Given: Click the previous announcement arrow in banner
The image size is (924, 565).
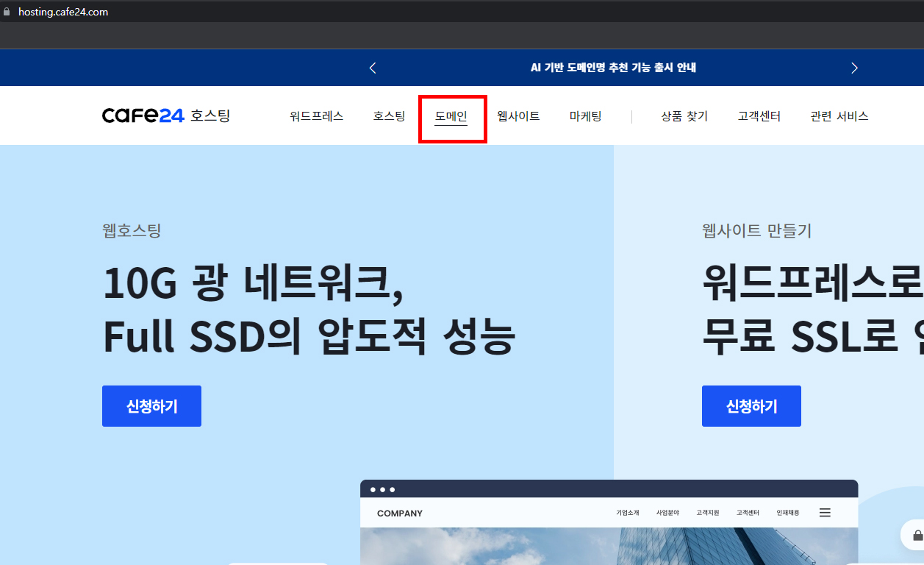Looking at the screenshot, I should (373, 68).
